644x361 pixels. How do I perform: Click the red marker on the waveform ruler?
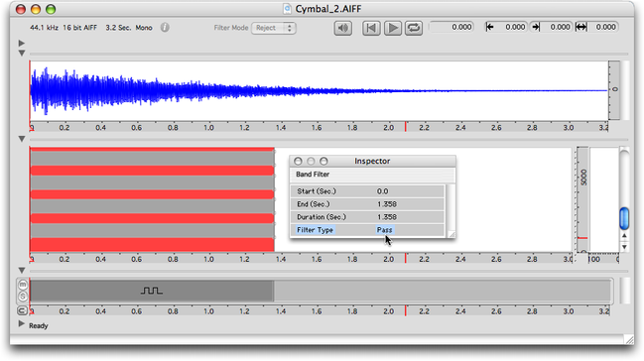(406, 127)
